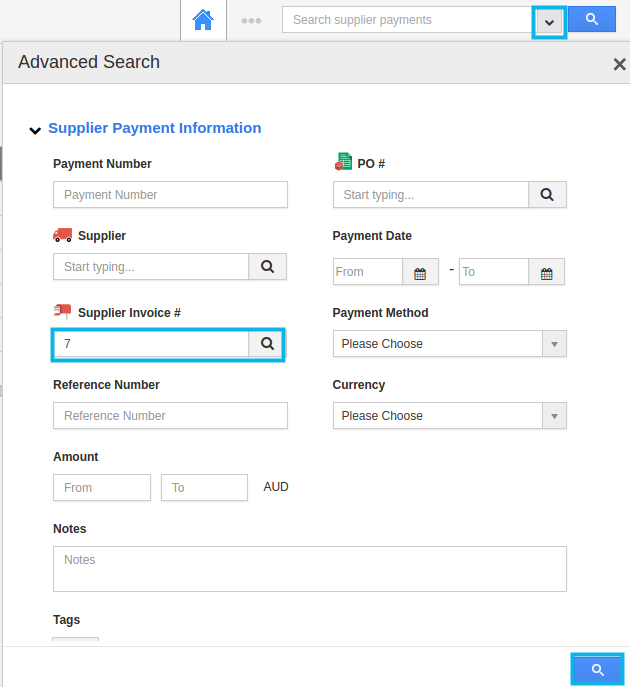Viewport: 630px width, 687px height.
Task: Close the Advanced Search dialog
Action: pyautogui.click(x=619, y=64)
